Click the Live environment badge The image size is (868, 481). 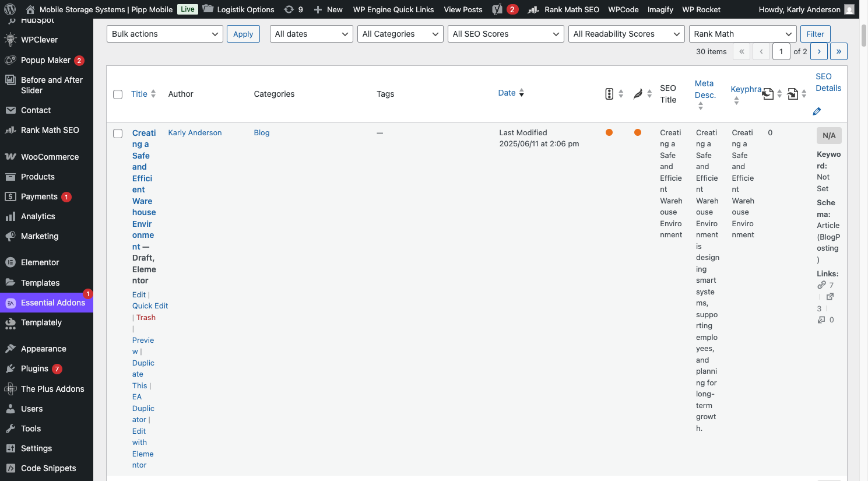click(188, 9)
